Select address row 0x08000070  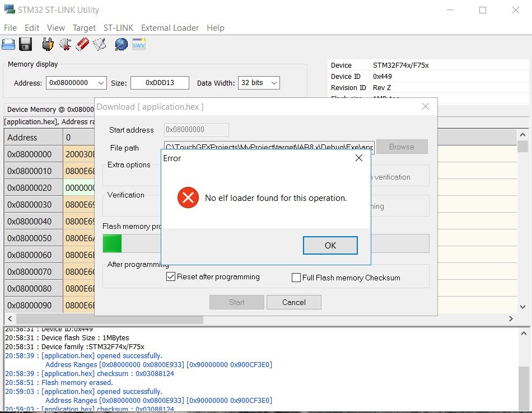pos(34,272)
